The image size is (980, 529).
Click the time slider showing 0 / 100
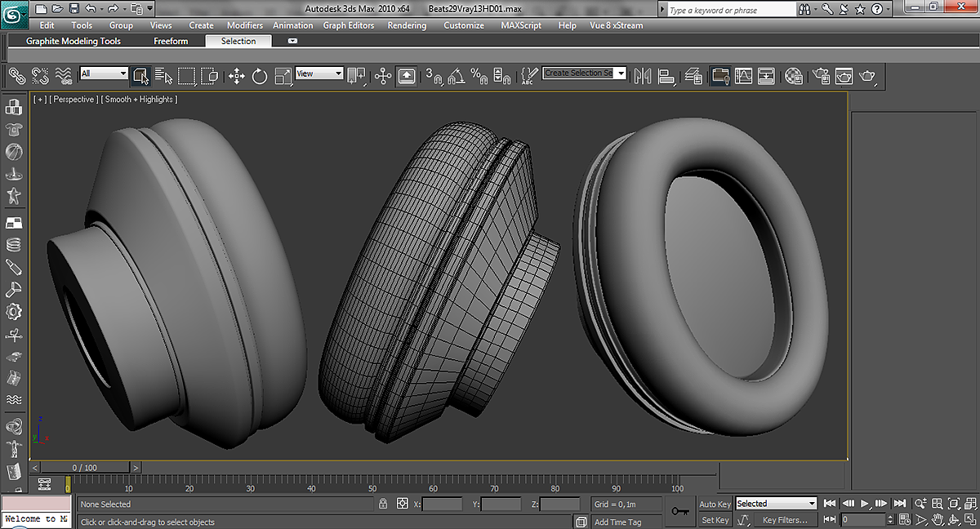(85, 468)
